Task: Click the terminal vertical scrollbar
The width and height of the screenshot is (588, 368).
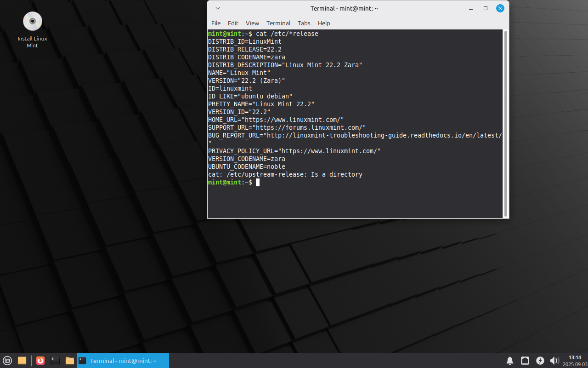Action: click(x=506, y=124)
